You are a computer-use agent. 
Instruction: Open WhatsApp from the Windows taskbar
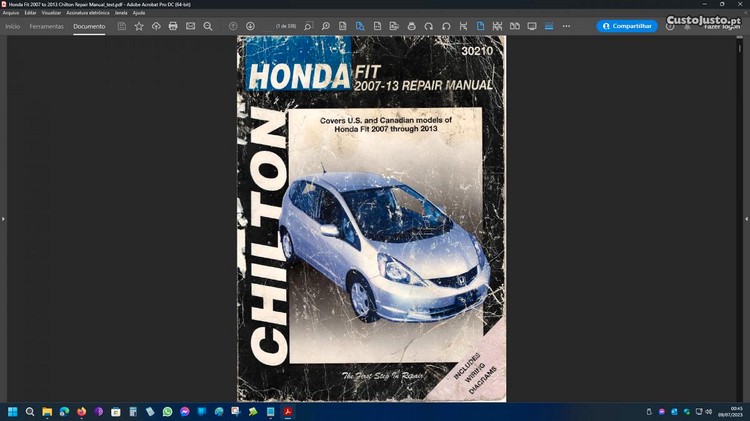tap(167, 411)
